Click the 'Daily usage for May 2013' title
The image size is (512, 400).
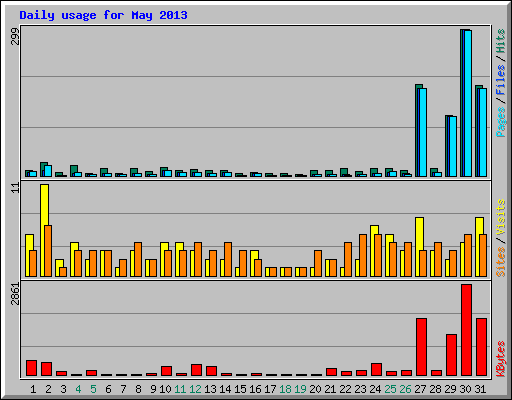[x=103, y=15]
